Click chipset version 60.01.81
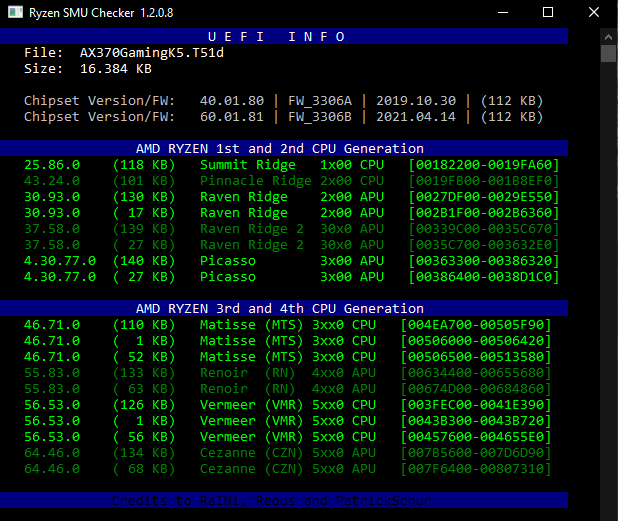 [232, 117]
